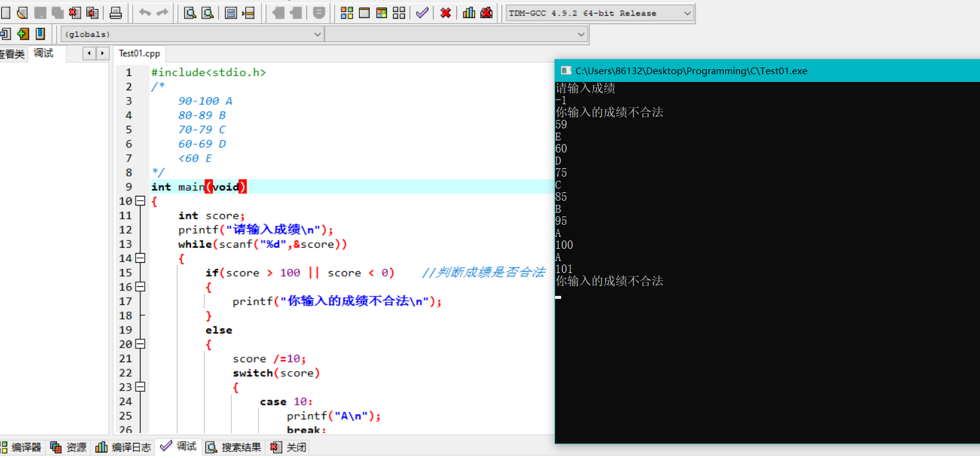Delete profiling information with the crossed chart icon

[486, 13]
